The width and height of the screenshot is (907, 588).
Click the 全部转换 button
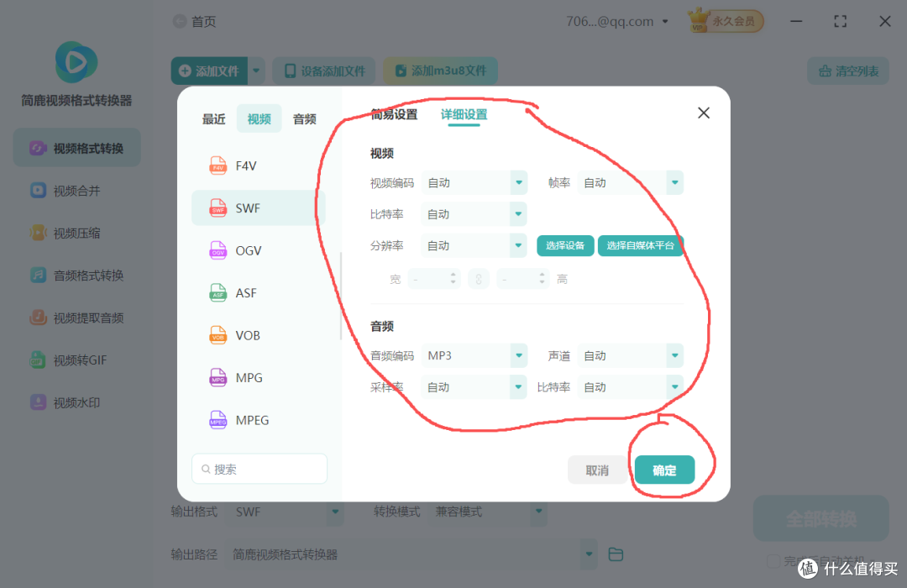pyautogui.click(x=820, y=518)
